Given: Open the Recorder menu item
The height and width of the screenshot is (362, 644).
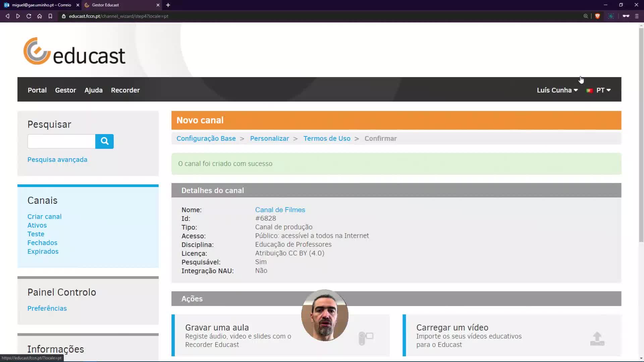Looking at the screenshot, I should 125,90.
